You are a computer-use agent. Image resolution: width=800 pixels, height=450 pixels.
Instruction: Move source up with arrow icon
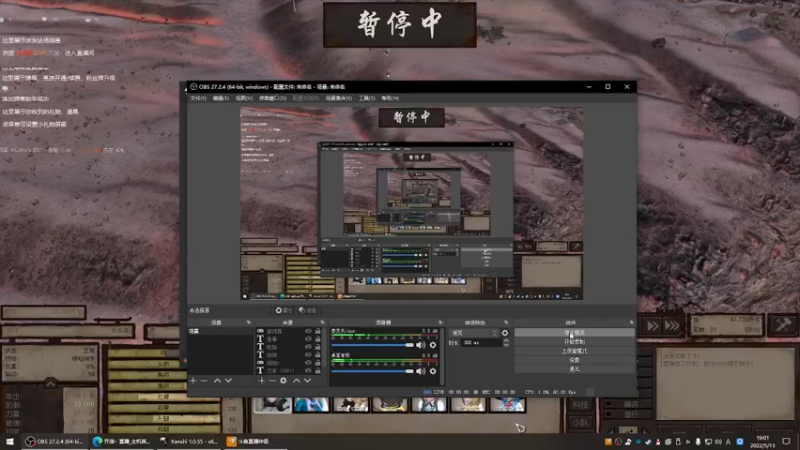(296, 381)
